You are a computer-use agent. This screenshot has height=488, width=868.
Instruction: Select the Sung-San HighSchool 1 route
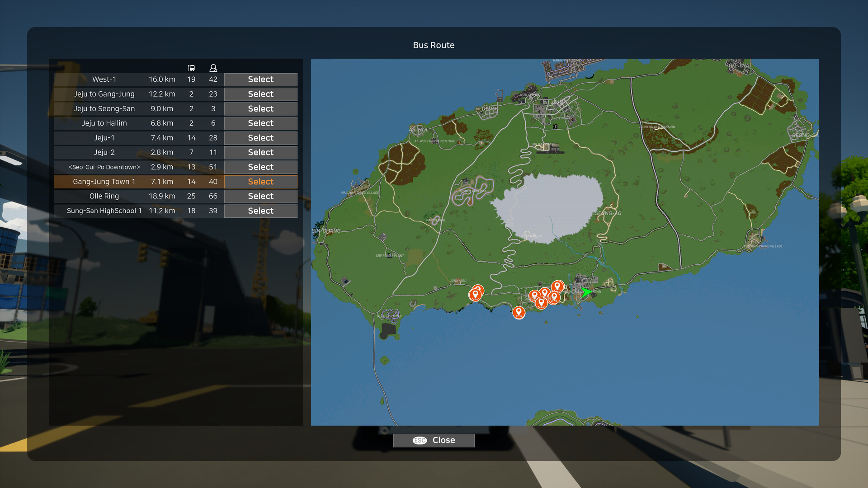(260, 211)
